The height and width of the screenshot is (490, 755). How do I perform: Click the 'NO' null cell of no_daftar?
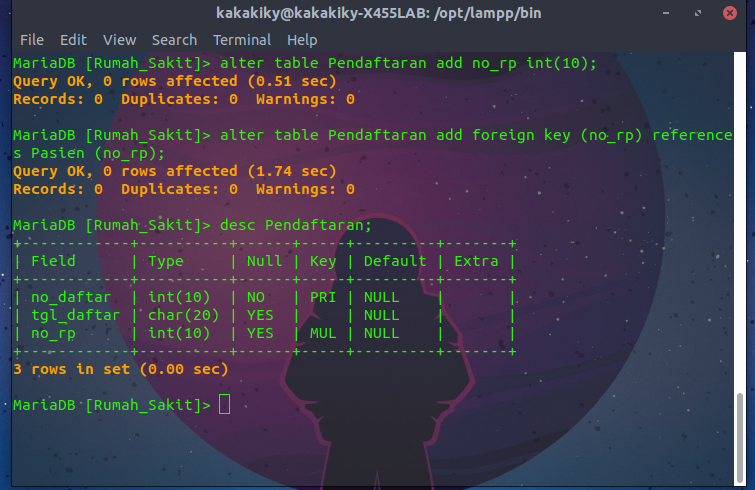tap(256, 297)
